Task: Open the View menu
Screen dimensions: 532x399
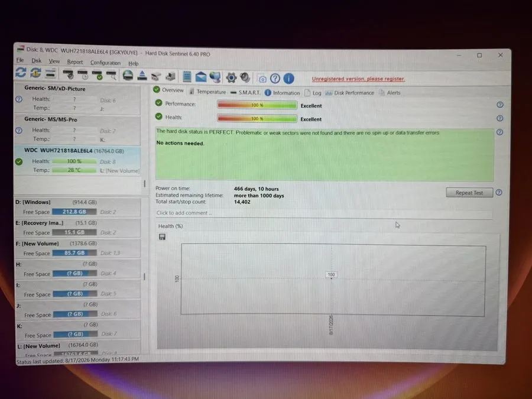Action: point(54,61)
